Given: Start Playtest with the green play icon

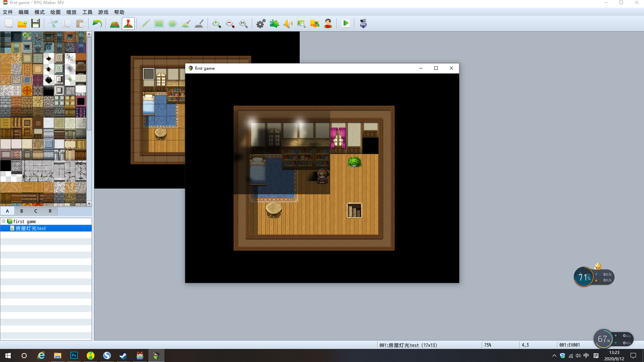Looking at the screenshot, I should pos(346,23).
